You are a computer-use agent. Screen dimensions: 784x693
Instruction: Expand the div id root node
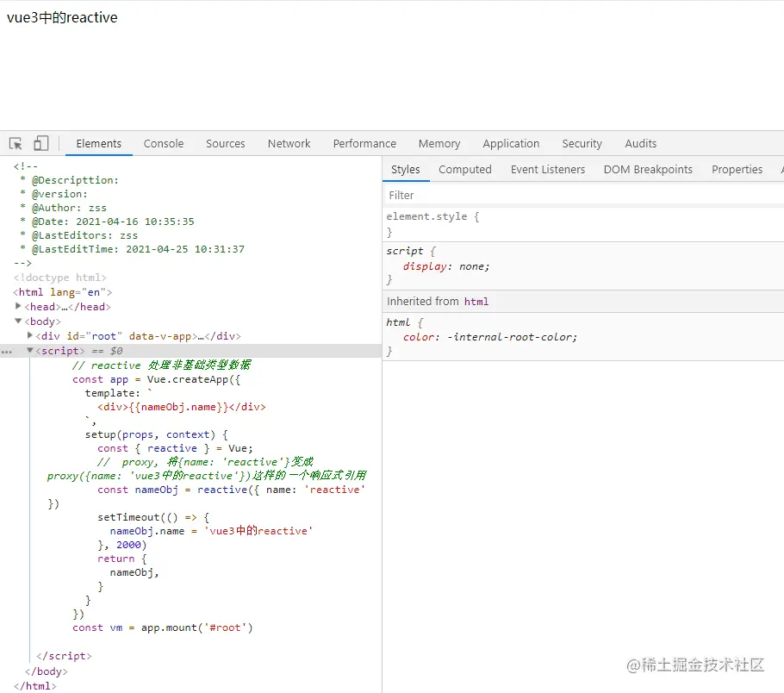click(31, 335)
